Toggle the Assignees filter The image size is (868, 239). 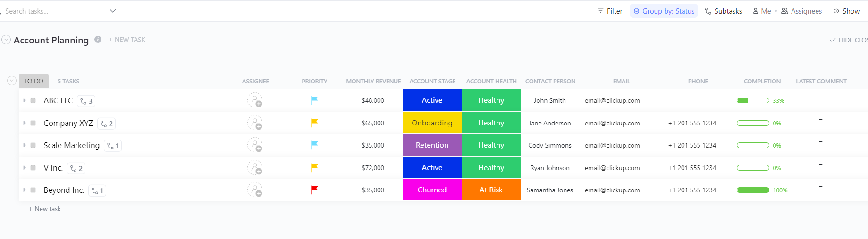801,11
